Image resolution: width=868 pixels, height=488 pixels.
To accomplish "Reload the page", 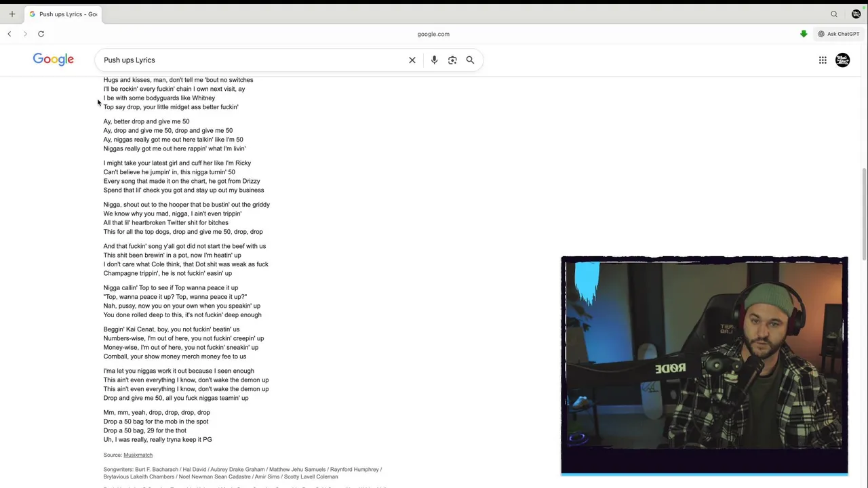I will point(41,34).
